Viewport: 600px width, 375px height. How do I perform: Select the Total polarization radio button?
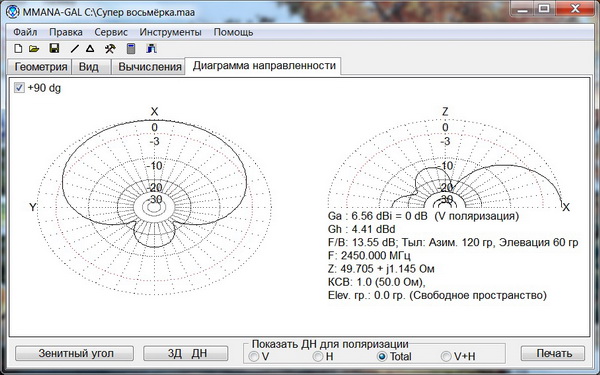(382, 357)
